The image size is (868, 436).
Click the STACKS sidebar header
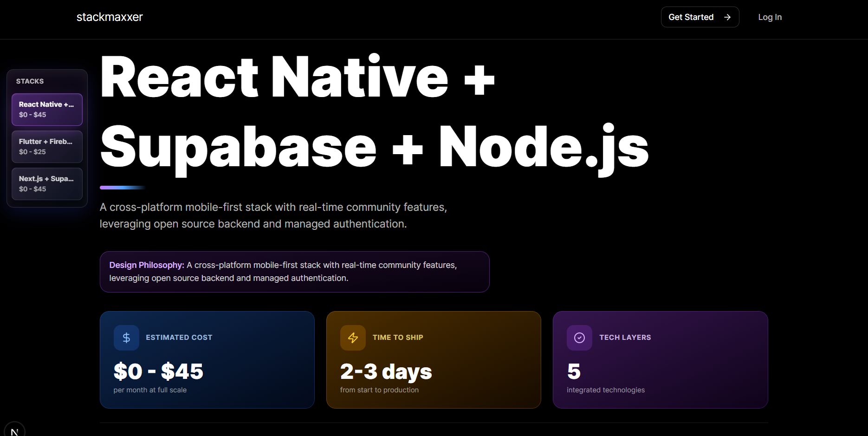30,81
